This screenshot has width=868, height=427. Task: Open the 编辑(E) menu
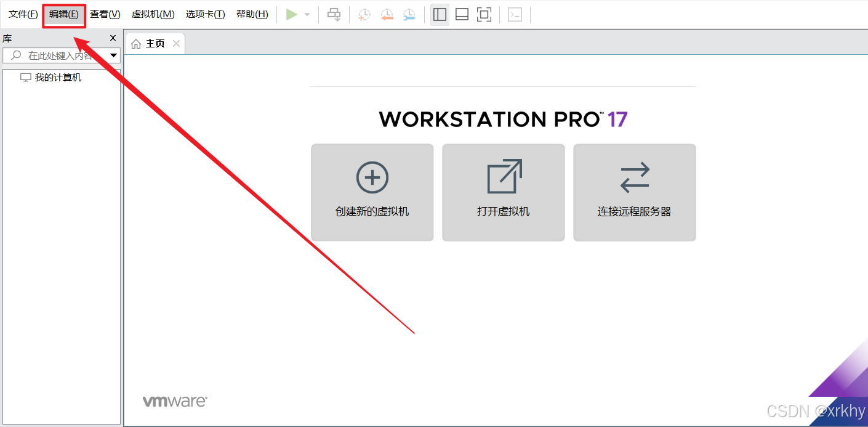(64, 14)
